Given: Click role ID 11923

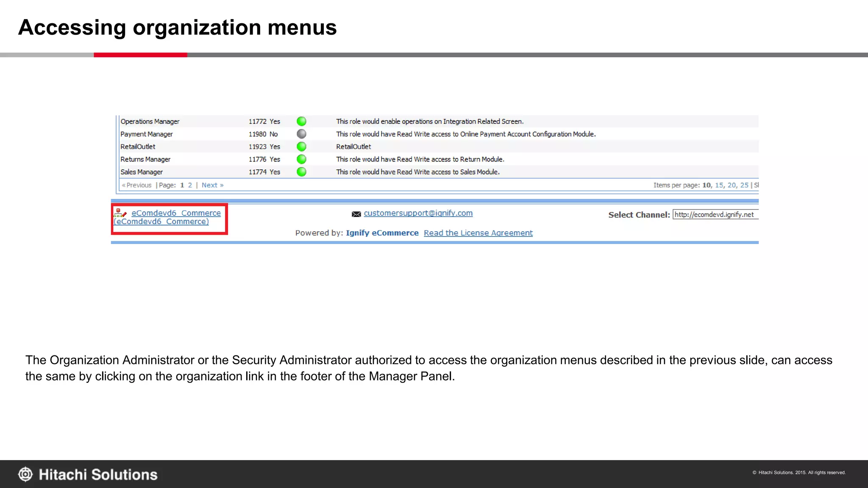Looking at the screenshot, I should pyautogui.click(x=258, y=147).
